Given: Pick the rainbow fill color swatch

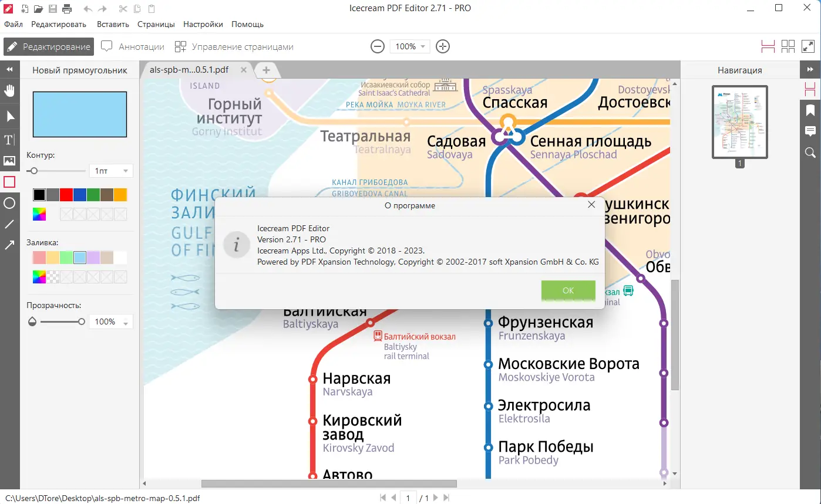Looking at the screenshot, I should click(x=39, y=277).
